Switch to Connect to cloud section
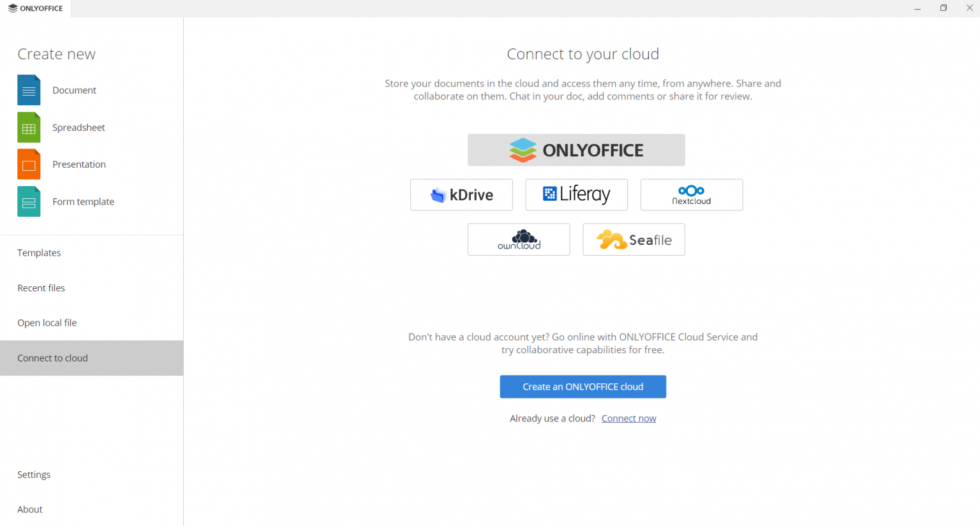 coord(52,358)
